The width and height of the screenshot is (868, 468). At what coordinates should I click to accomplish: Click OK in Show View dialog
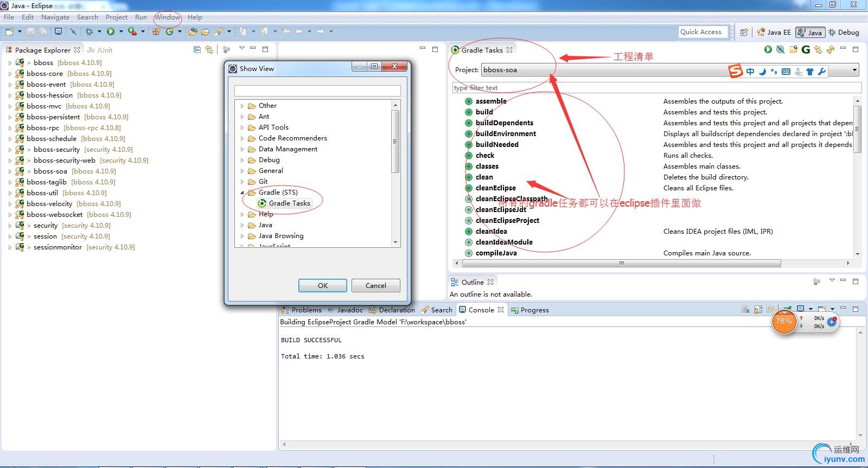pyautogui.click(x=323, y=285)
